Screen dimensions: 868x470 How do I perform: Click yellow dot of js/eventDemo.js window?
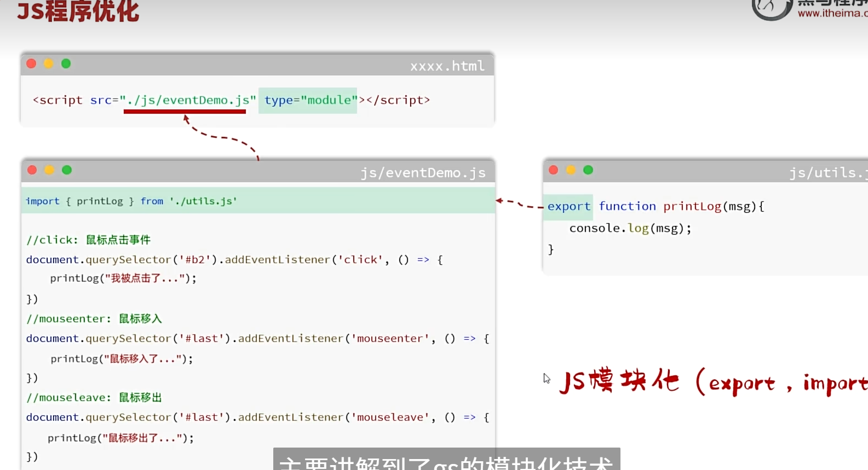tap(50, 170)
